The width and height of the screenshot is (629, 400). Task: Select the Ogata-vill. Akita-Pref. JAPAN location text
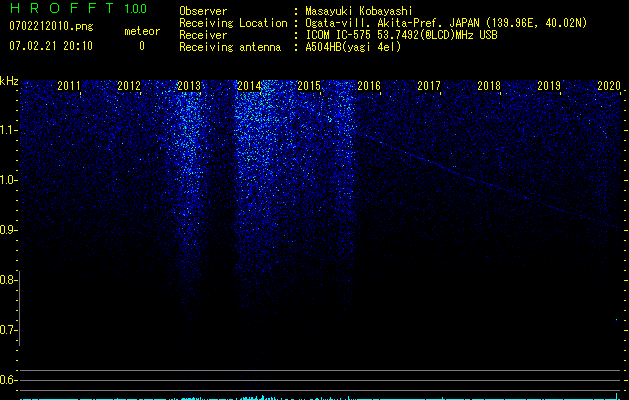click(x=446, y=23)
